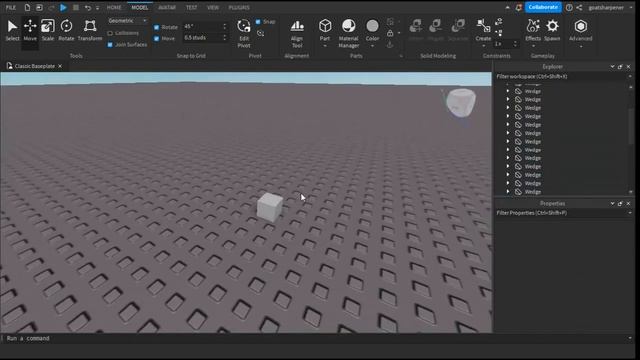The image size is (640, 360).
Task: Open the goatsharpener account dropdown
Action: coord(630,7)
